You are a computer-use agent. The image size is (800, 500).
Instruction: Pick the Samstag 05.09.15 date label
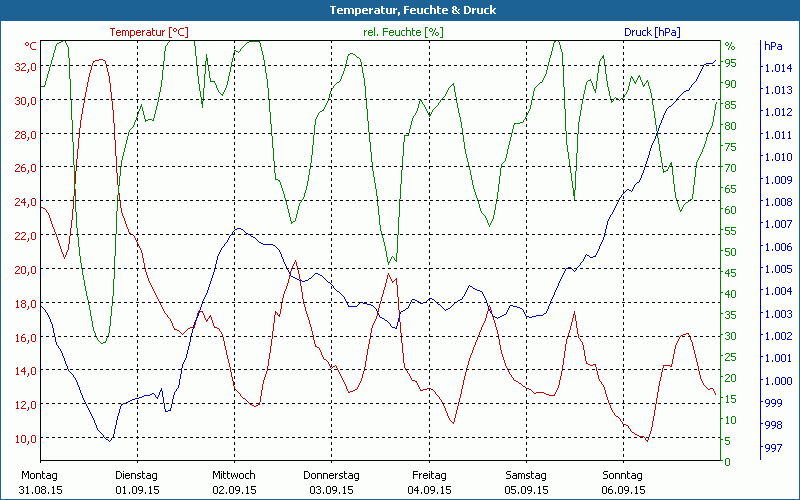coord(526,482)
